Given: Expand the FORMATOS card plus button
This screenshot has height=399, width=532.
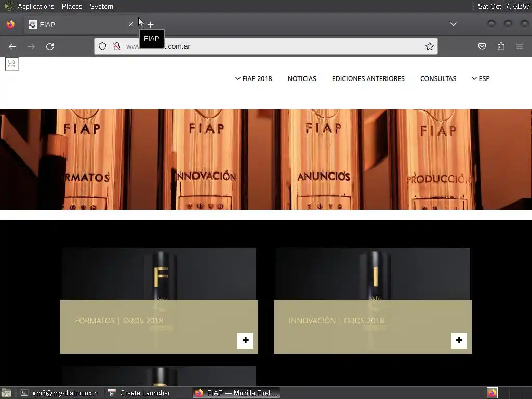Looking at the screenshot, I should click(x=245, y=340).
